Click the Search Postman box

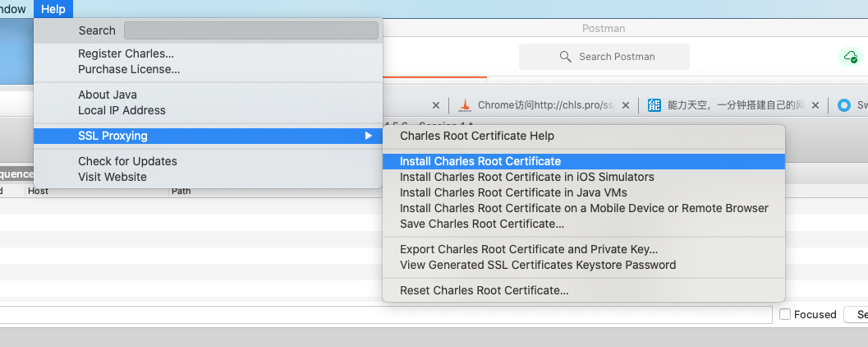click(x=604, y=57)
